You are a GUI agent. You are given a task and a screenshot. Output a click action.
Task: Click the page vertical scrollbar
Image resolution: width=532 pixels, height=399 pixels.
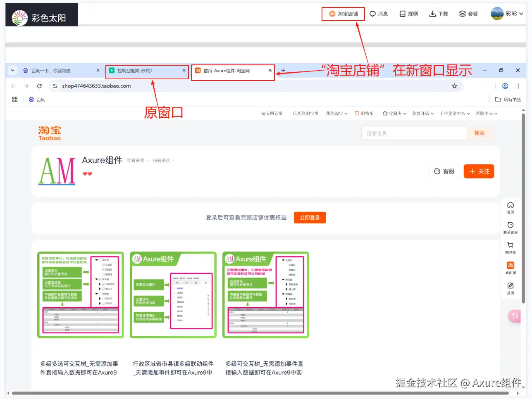(x=524, y=209)
